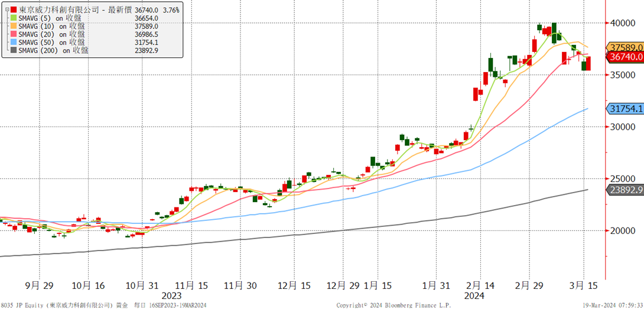Click the 12月 15 date label
644x309 pixels.
tap(294, 285)
